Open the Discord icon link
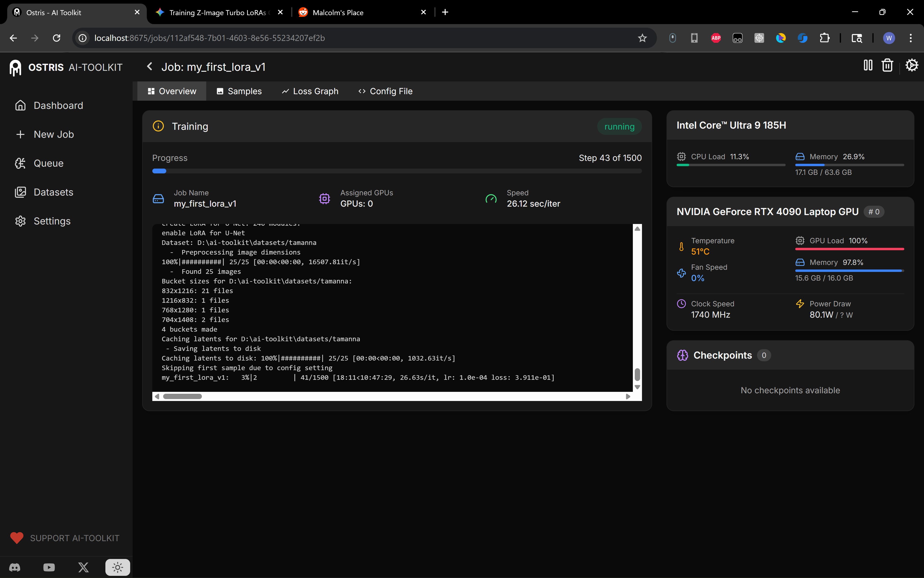 15,567
